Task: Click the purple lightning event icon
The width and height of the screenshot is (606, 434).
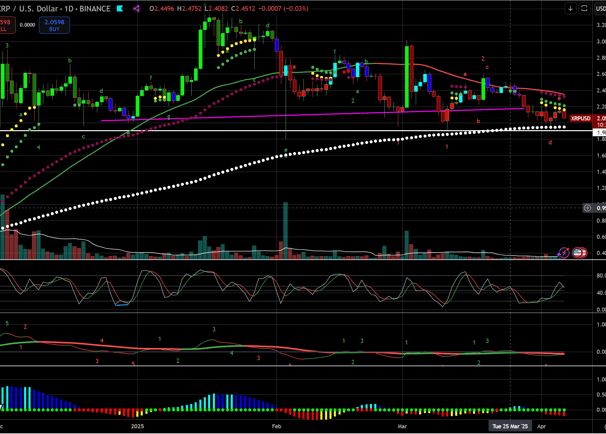Action: (563, 253)
